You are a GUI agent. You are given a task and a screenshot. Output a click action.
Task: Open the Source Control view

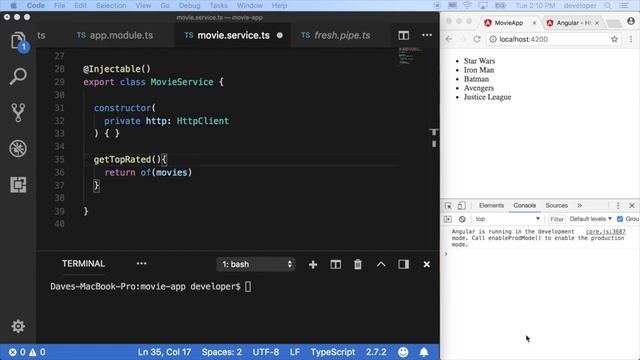tap(18, 112)
